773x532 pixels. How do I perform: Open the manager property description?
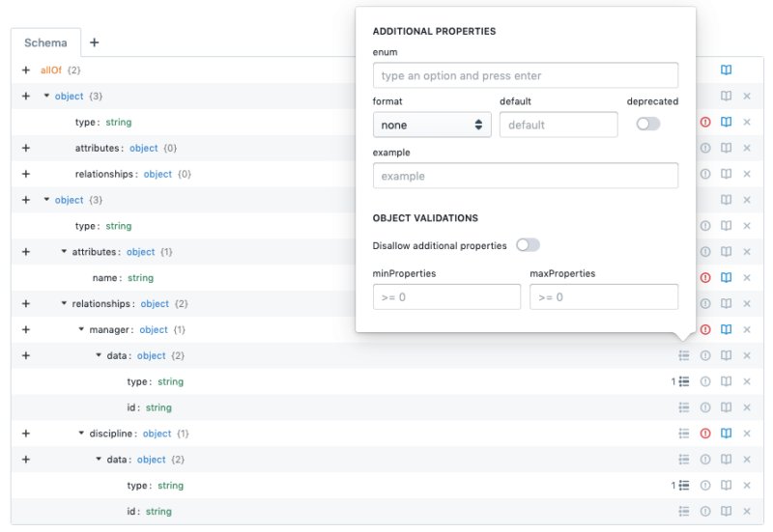(726, 329)
